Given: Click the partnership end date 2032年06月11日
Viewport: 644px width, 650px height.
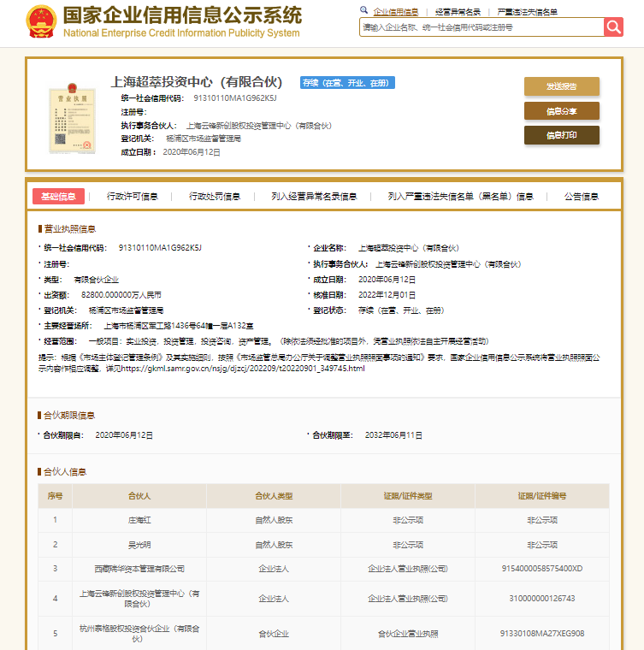Looking at the screenshot, I should [x=393, y=435].
